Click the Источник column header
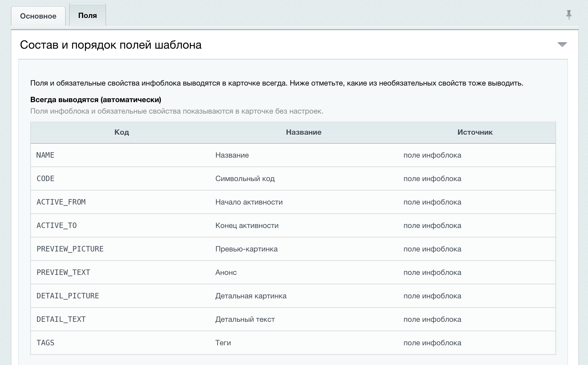This screenshot has height=365, width=588. [475, 132]
